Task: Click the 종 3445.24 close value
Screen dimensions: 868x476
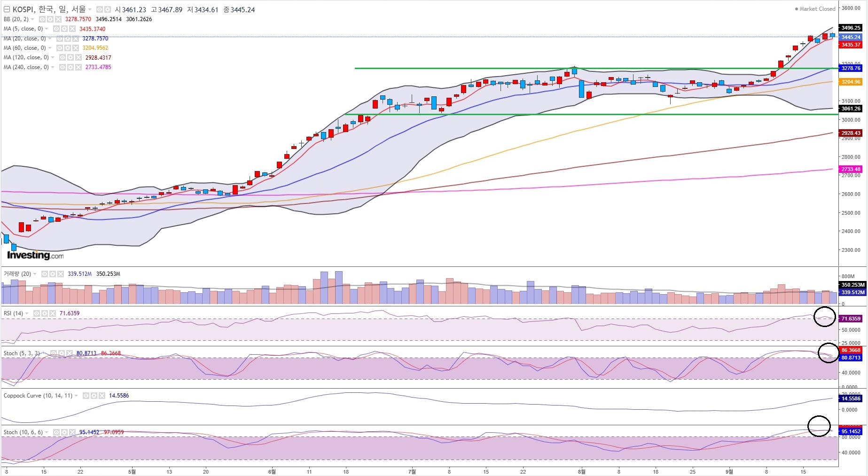Action: pos(239,9)
